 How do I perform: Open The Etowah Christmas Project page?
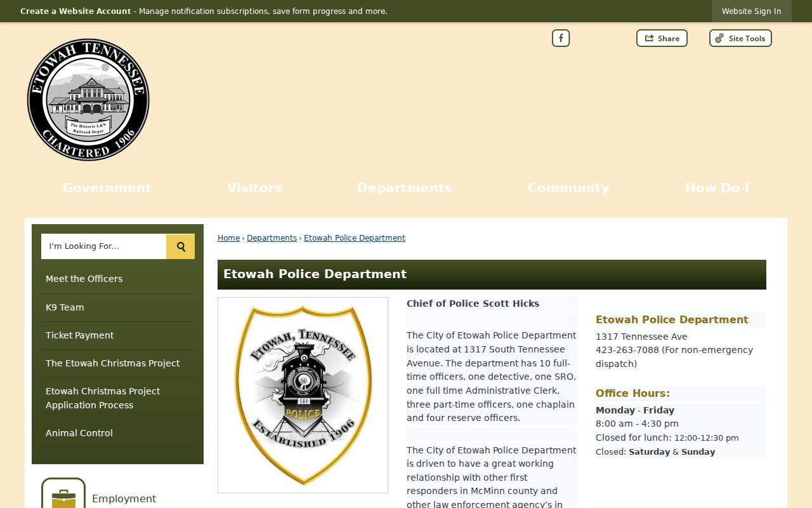(118, 363)
